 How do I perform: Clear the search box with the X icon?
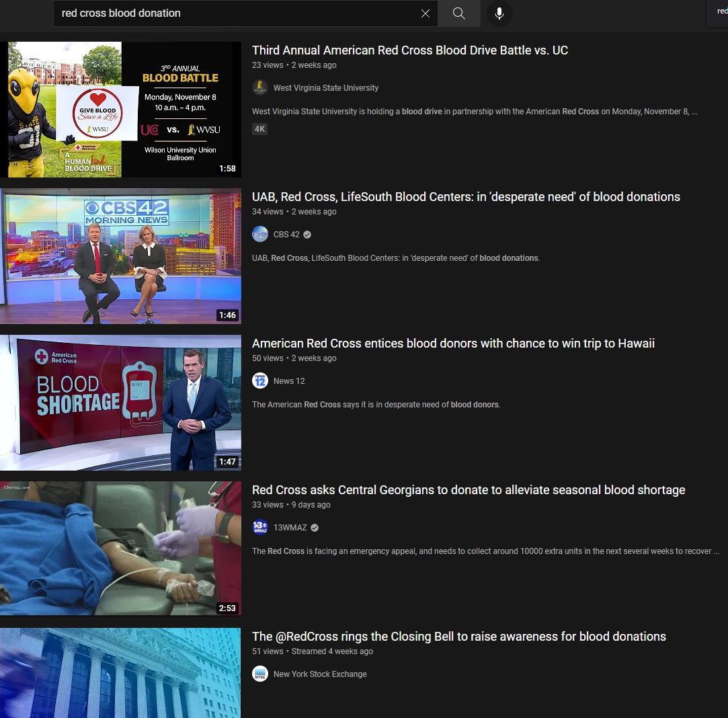426,13
